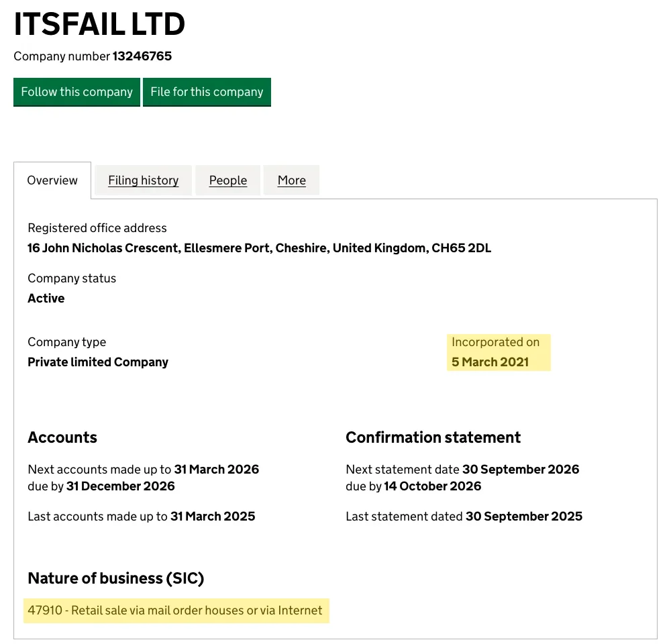Switch to the People tab
This screenshot has width=671, height=644.
point(228,180)
